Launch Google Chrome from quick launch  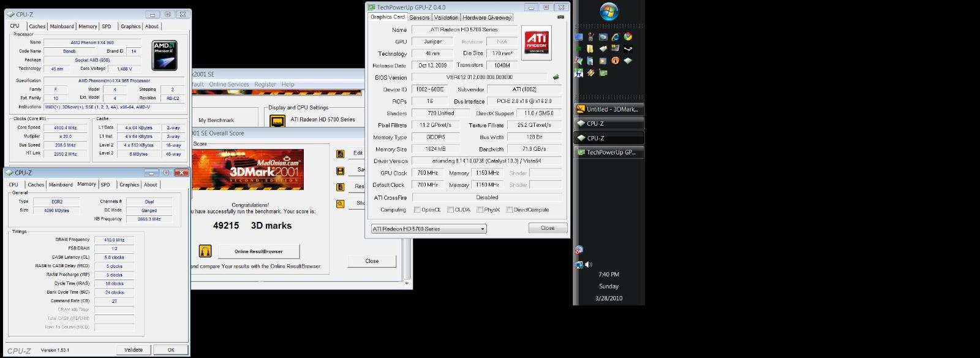coord(628,37)
